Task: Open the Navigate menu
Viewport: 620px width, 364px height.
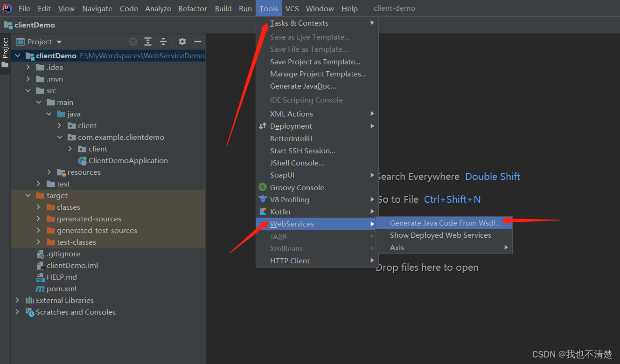Action: 97,8
